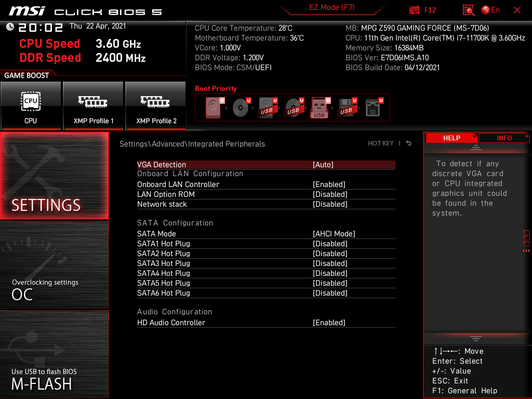Change SATA4 Hot Plug setting

(x=266, y=273)
